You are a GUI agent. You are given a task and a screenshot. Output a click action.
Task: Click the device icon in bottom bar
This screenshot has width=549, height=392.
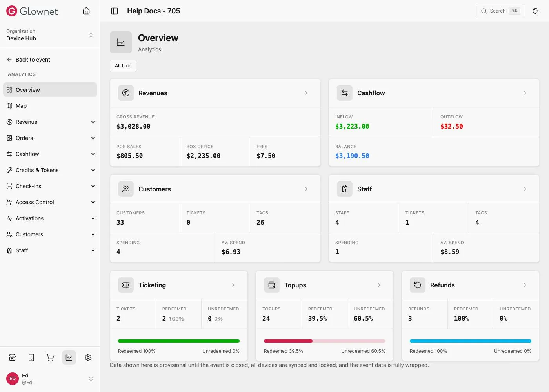click(x=31, y=358)
